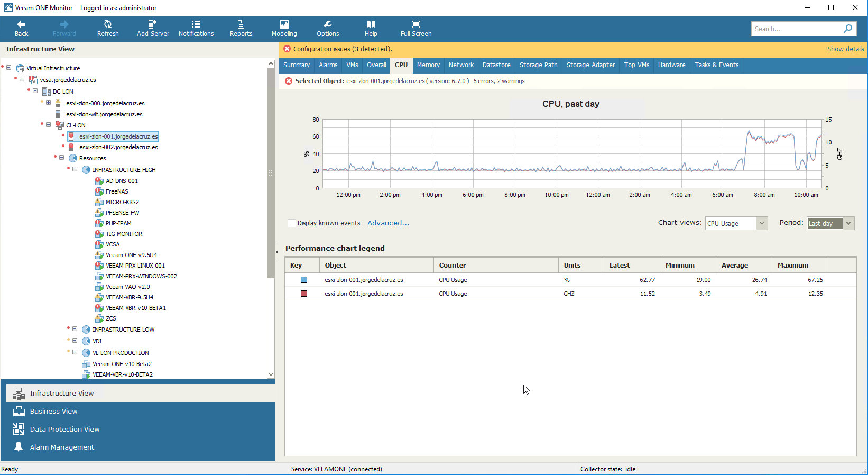Switch to the Network tab
This screenshot has height=475, width=868.
point(461,65)
